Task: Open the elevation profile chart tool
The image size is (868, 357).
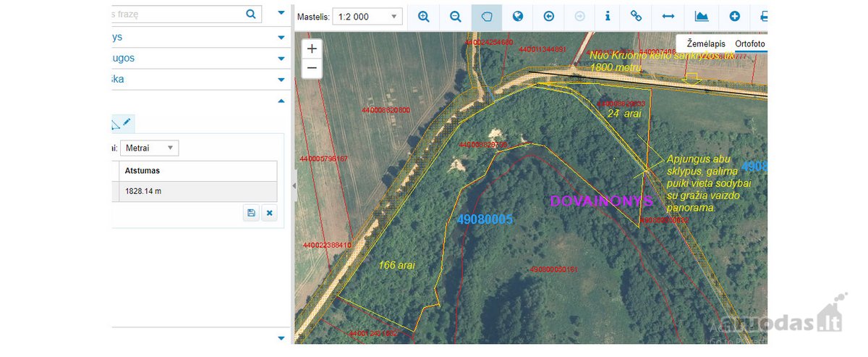Action: pos(702,16)
